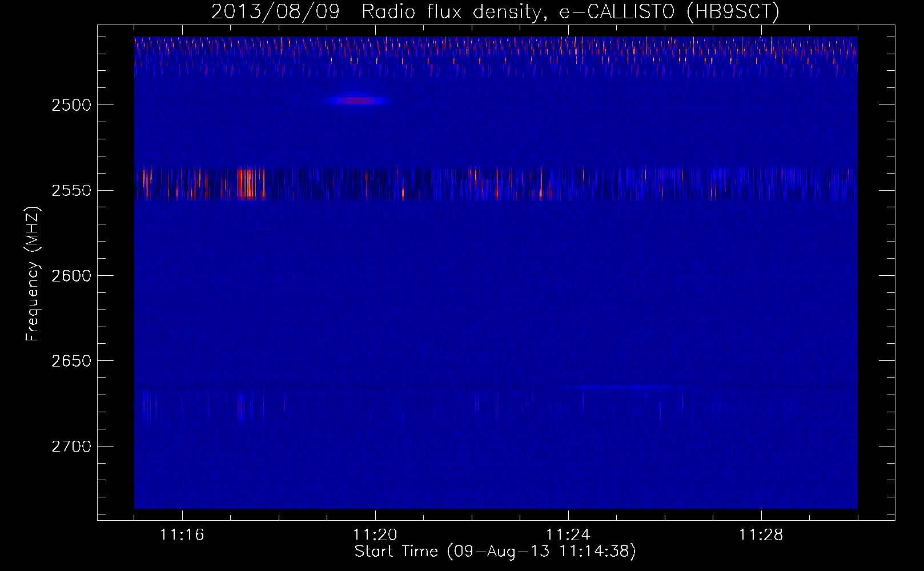Select the 2650 frequency axis label
This screenshot has width=924, height=571.
(71, 361)
